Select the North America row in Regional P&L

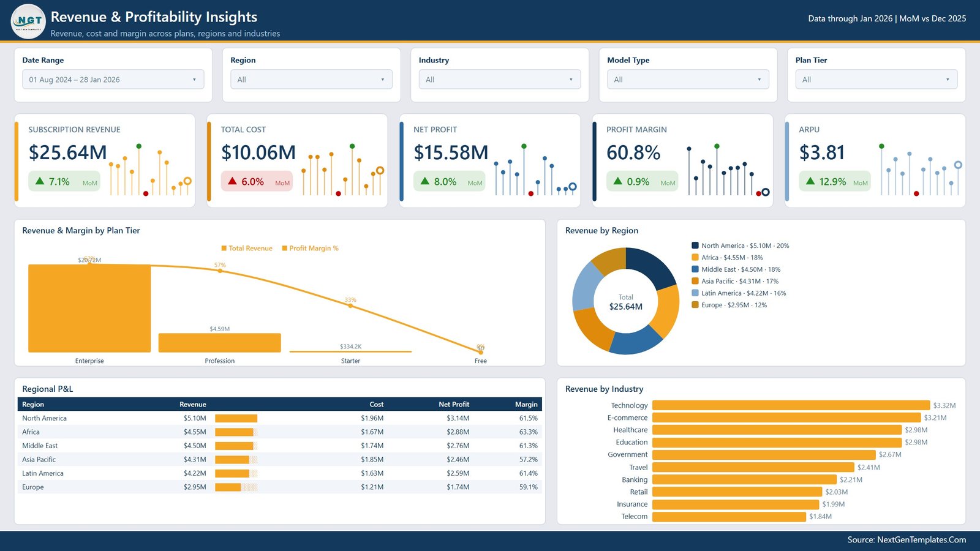[x=280, y=418]
